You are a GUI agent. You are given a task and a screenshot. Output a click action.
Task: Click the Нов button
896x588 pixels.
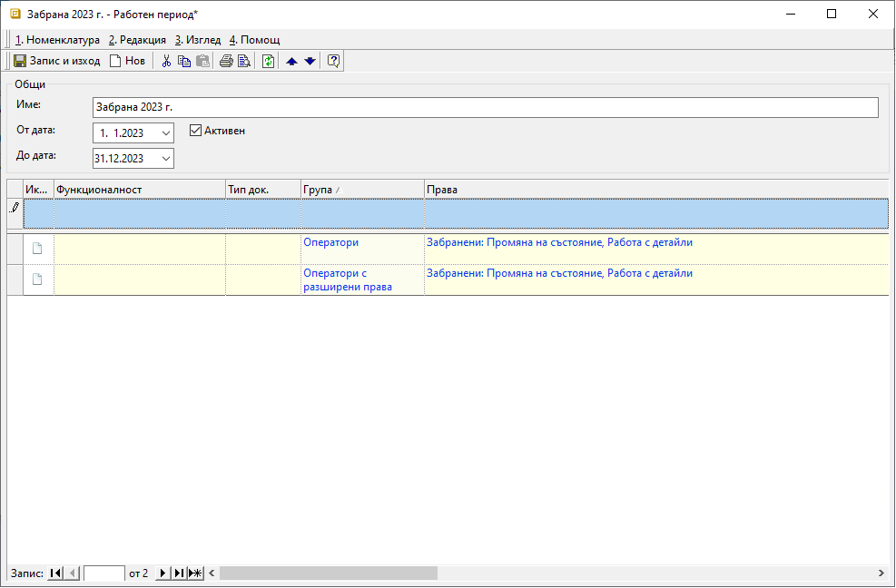tap(127, 61)
